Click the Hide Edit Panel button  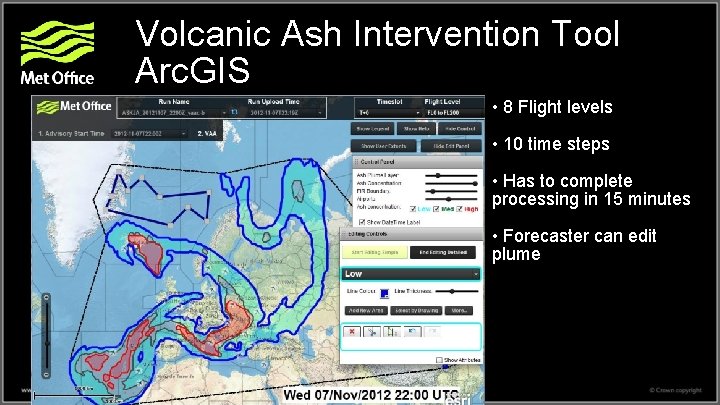(x=451, y=146)
